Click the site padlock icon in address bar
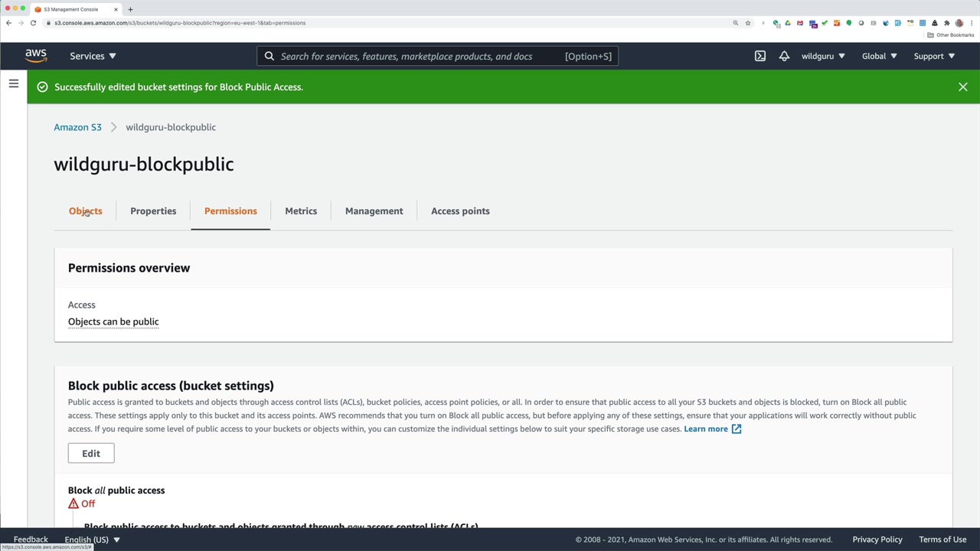Image resolution: width=980 pixels, height=551 pixels. point(48,23)
